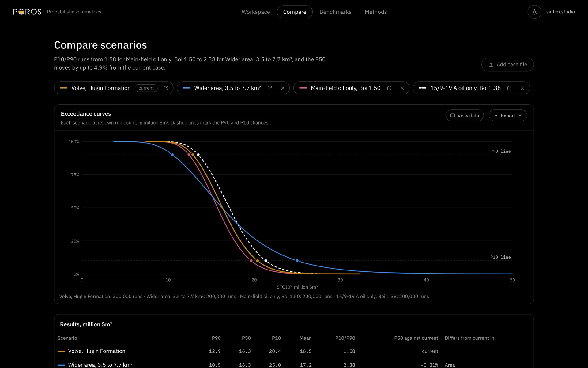The image size is (588, 368).
Task: Click the 1.58 P10/P90 value in Volve row
Action: [349, 351]
